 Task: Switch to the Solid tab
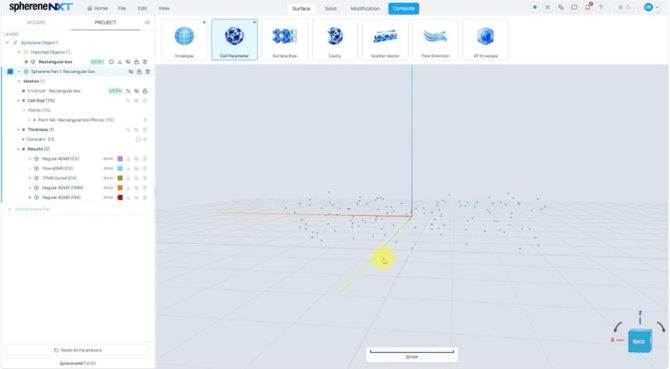coord(330,9)
